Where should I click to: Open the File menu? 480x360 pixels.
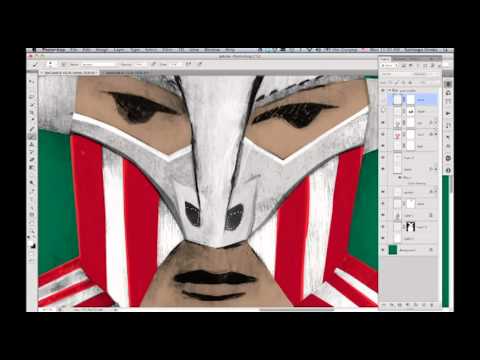coord(74,50)
